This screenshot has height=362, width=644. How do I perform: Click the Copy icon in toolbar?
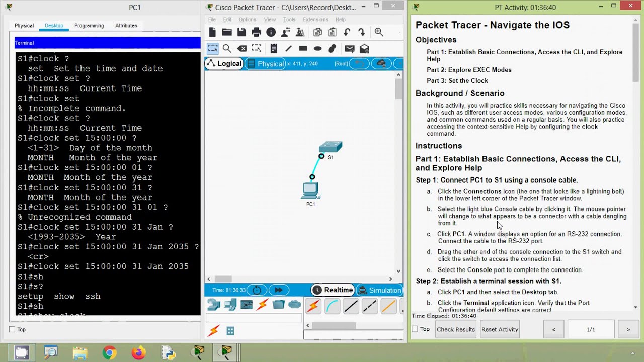(x=317, y=32)
